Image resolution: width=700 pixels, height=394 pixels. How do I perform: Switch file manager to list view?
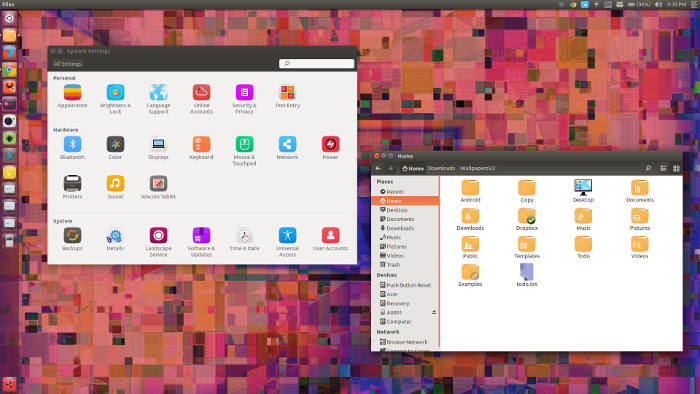tap(663, 168)
